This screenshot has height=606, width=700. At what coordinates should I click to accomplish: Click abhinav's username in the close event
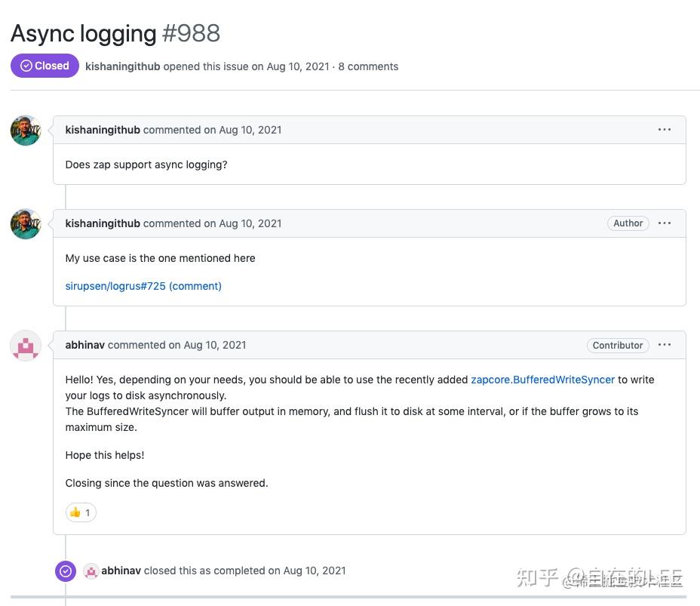[121, 571]
